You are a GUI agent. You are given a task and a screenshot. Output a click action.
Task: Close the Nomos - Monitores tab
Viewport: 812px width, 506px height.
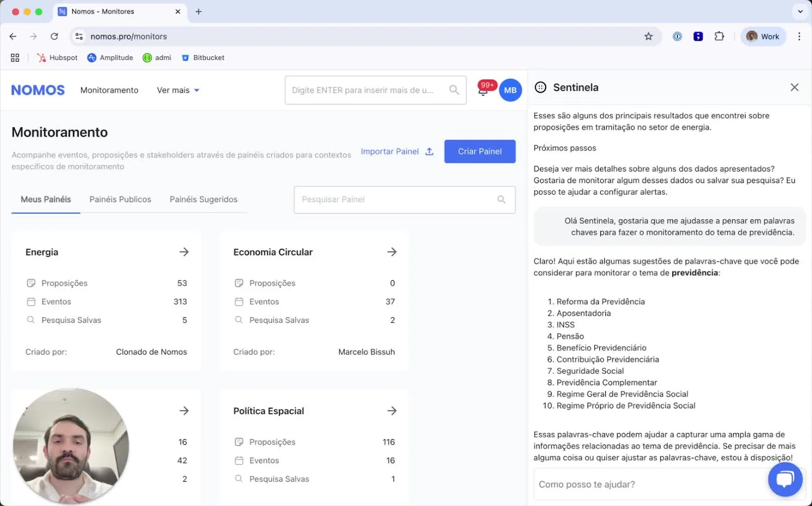point(178,12)
